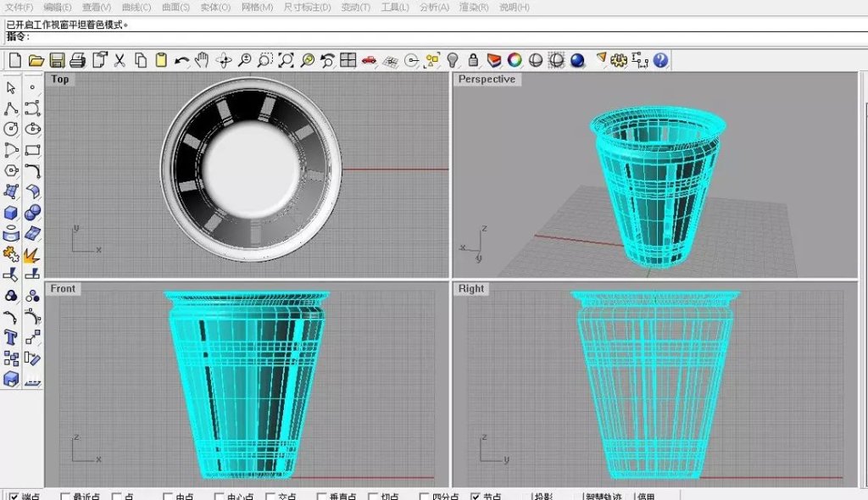Open the 曲面(S) Surface menu
The width and height of the screenshot is (868, 500).
(175, 7)
